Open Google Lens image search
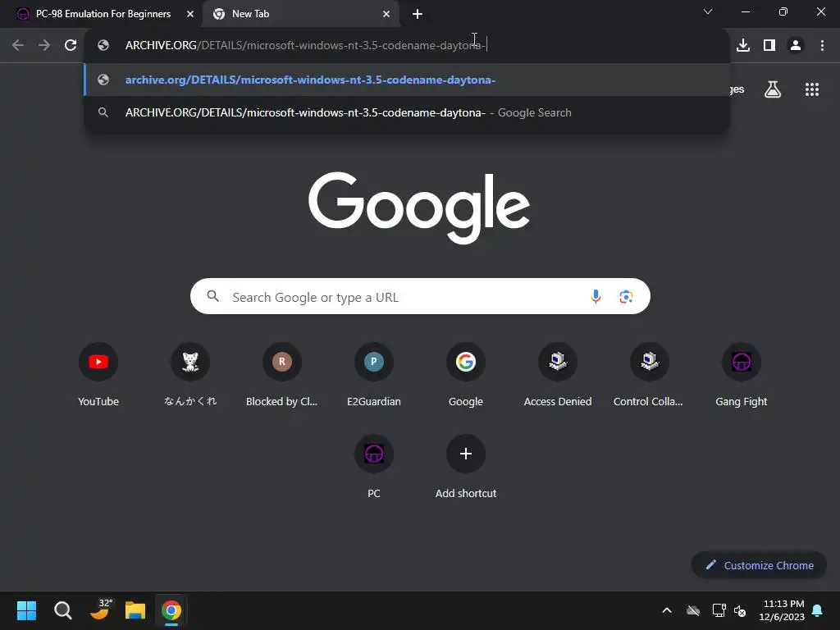 click(x=626, y=296)
